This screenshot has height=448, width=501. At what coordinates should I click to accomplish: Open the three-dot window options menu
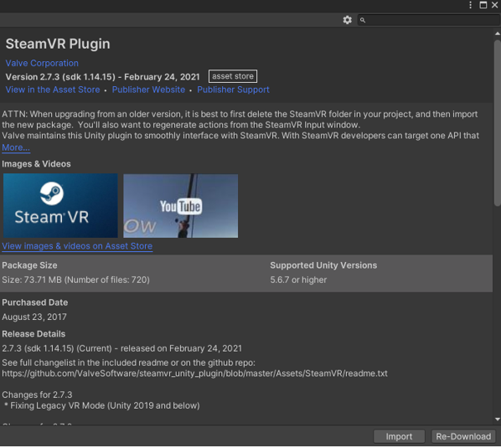(470, 5)
